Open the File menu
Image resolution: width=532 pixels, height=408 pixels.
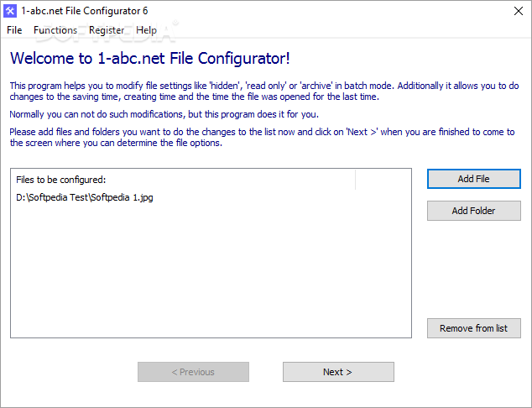pyautogui.click(x=14, y=30)
